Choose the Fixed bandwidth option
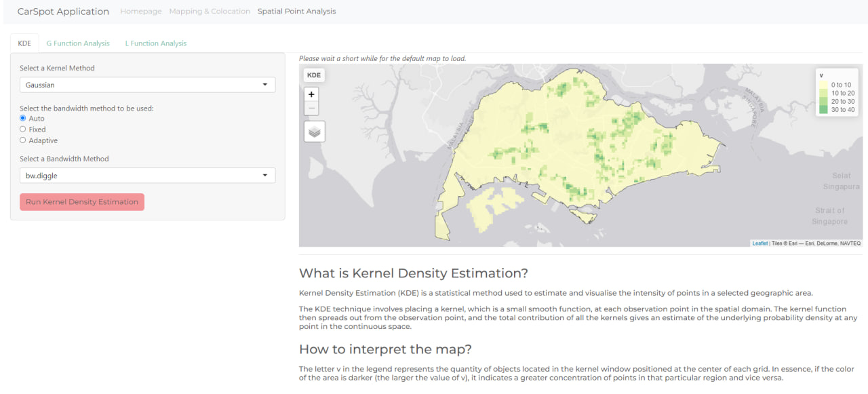Viewport: 868px width, 394px height. (x=23, y=130)
